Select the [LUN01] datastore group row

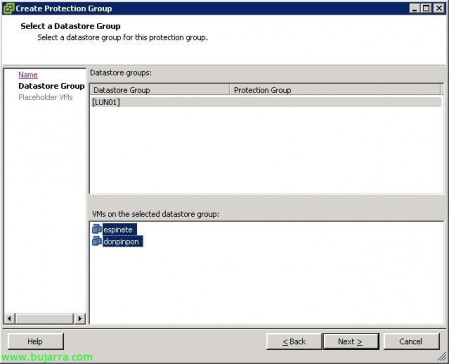[266, 102]
